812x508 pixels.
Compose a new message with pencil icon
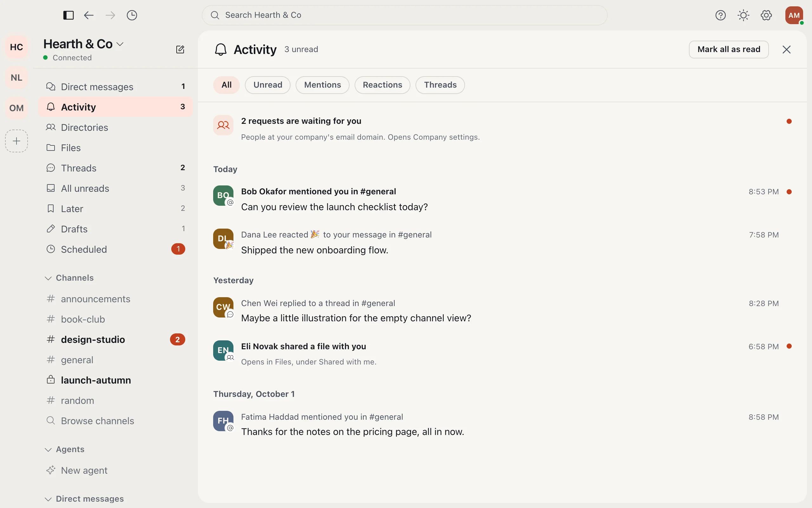tap(180, 50)
